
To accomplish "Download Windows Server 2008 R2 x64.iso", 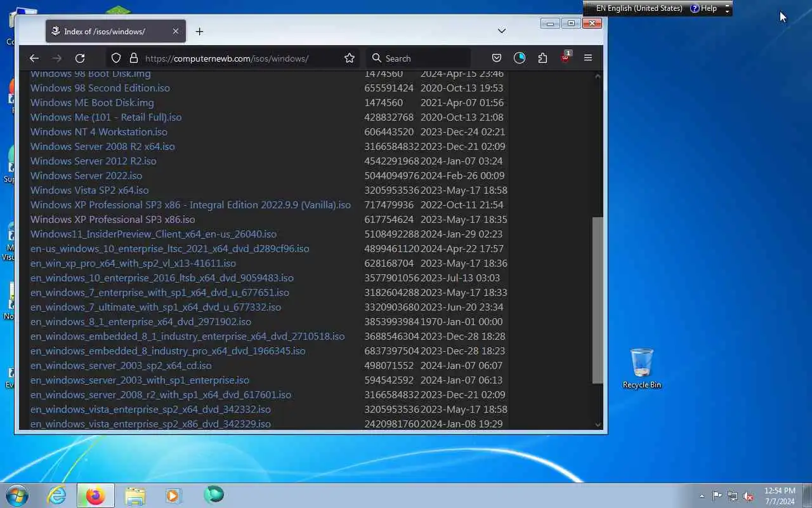I will [x=103, y=147].
